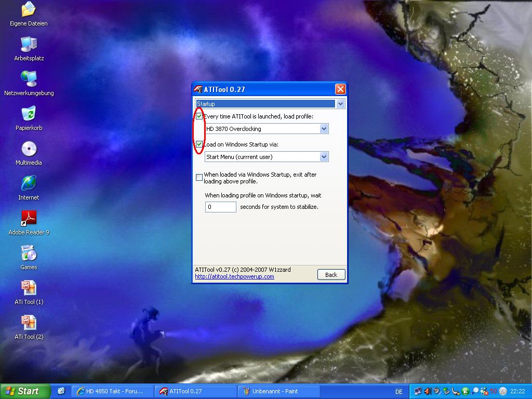Viewport: 532px width, 399px height.
Task: Click the safely remove hardware tray icon
Action: (446, 391)
